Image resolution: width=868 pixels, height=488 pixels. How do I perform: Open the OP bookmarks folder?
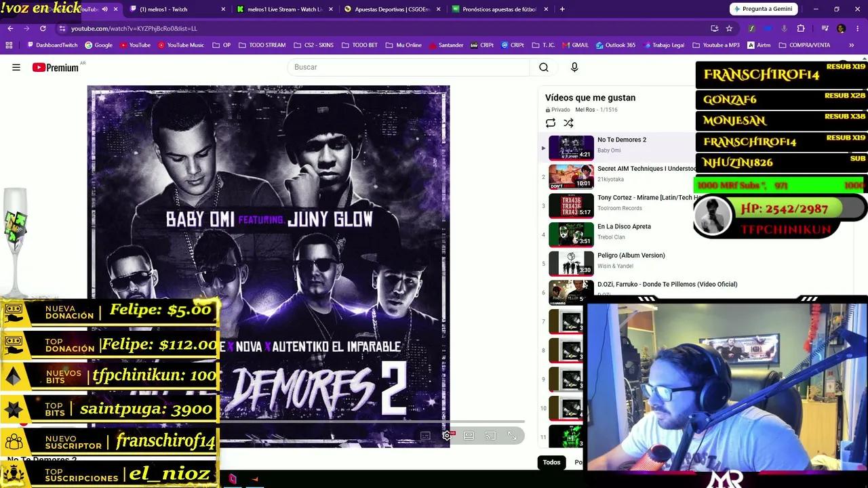(x=221, y=45)
